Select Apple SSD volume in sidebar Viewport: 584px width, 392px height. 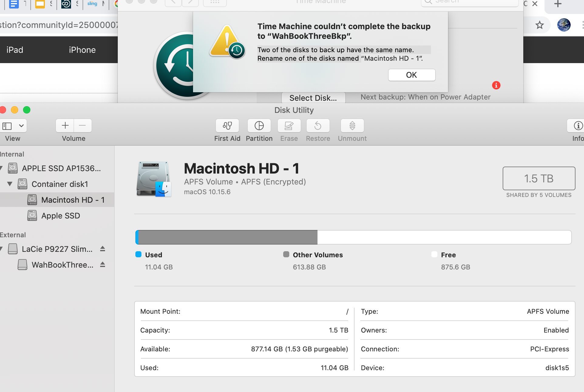point(60,216)
